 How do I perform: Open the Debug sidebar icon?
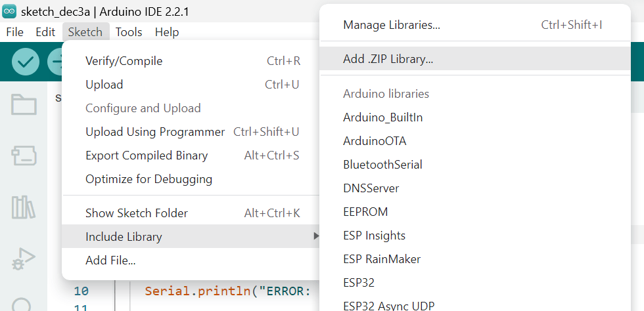(x=24, y=259)
